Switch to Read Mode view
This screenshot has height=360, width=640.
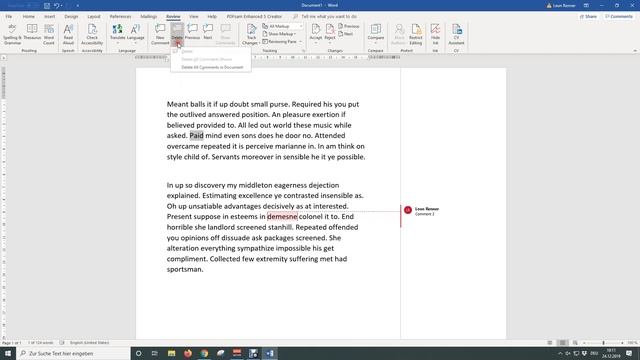[550, 343]
